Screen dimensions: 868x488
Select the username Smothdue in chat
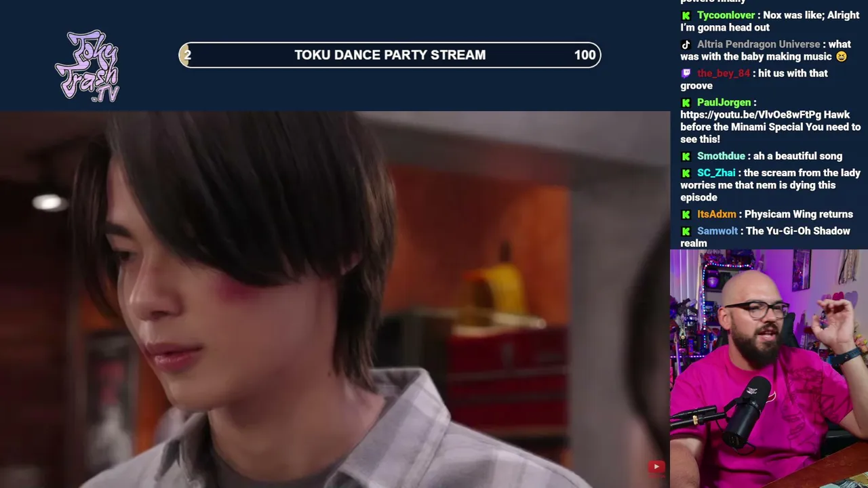pos(721,157)
